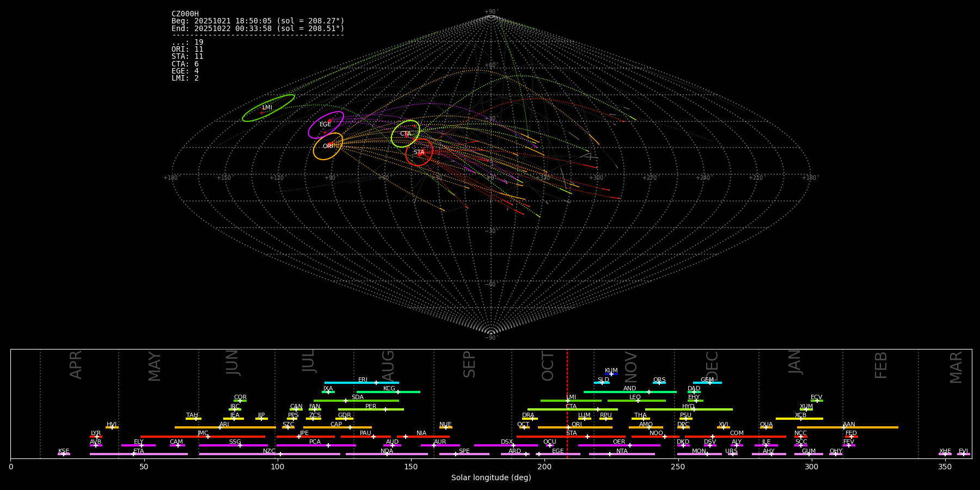The width and height of the screenshot is (980, 490).
Task: Click the station header text CZ000H
Action: pos(185,14)
